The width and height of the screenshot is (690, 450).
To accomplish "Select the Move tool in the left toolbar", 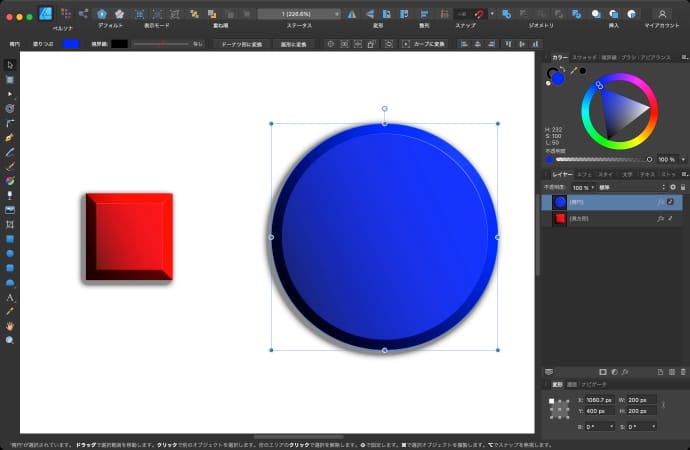I will pyautogui.click(x=10, y=65).
